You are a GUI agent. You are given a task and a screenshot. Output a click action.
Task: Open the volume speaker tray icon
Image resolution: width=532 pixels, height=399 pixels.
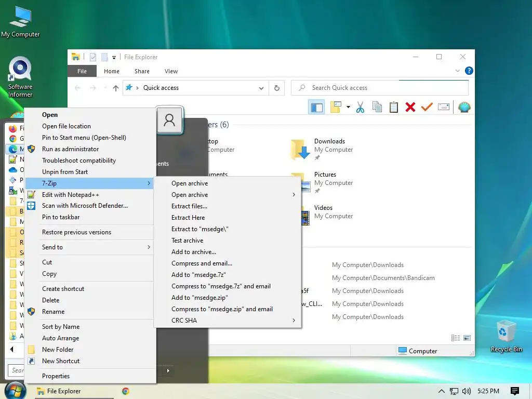pos(467,391)
